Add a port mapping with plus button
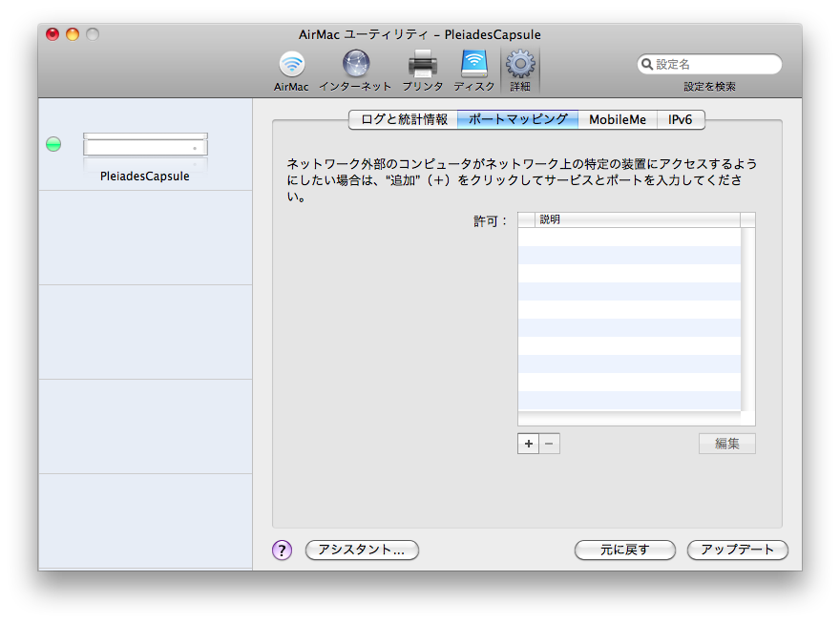The height and width of the screenshot is (623, 840). pos(528,444)
